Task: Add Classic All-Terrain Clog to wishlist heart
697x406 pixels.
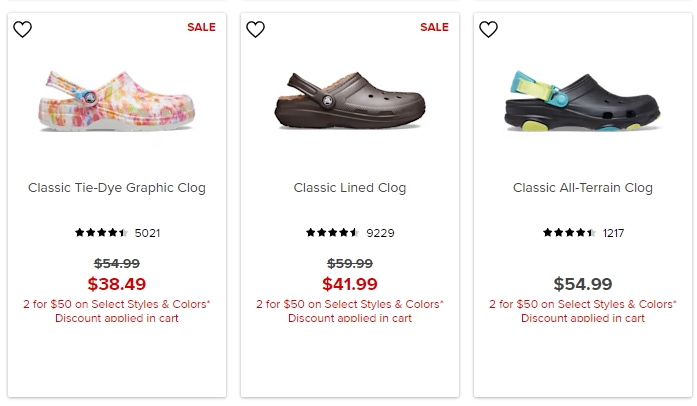Action: click(488, 29)
